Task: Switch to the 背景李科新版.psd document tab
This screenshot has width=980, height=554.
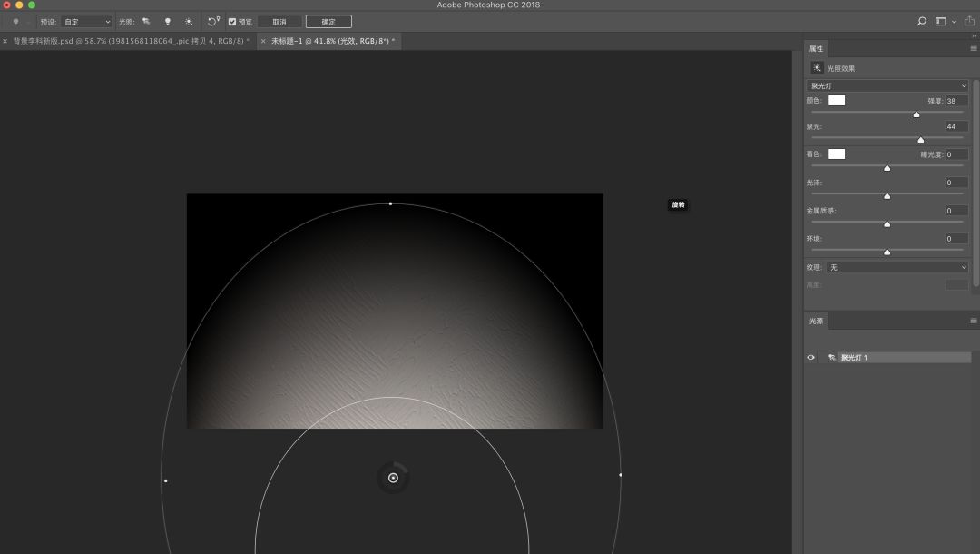Action: click(131, 41)
